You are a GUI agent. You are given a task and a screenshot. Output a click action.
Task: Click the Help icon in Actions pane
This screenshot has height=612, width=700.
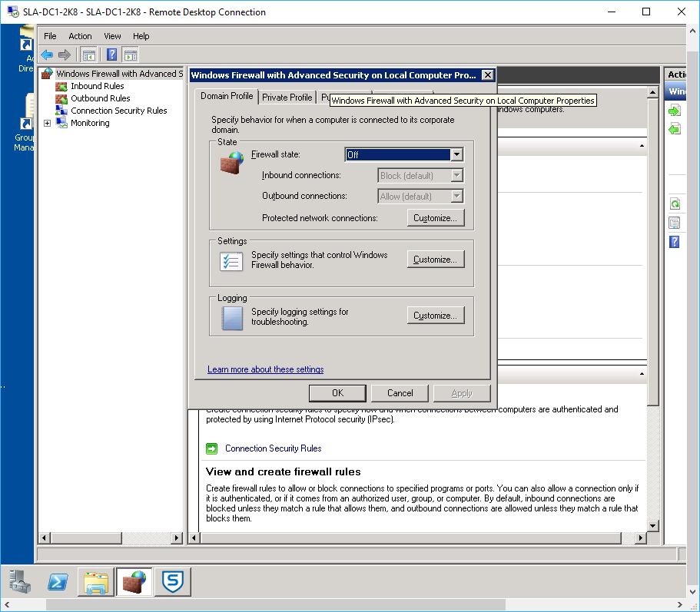pyautogui.click(x=674, y=242)
